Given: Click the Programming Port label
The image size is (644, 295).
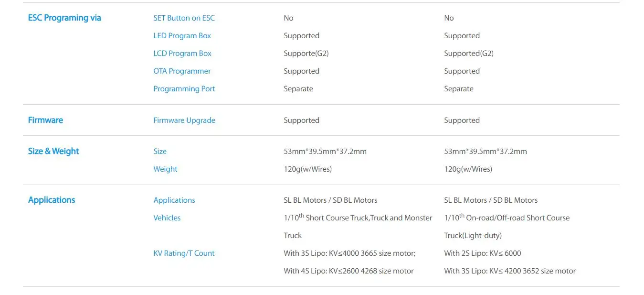Looking at the screenshot, I should (x=184, y=89).
